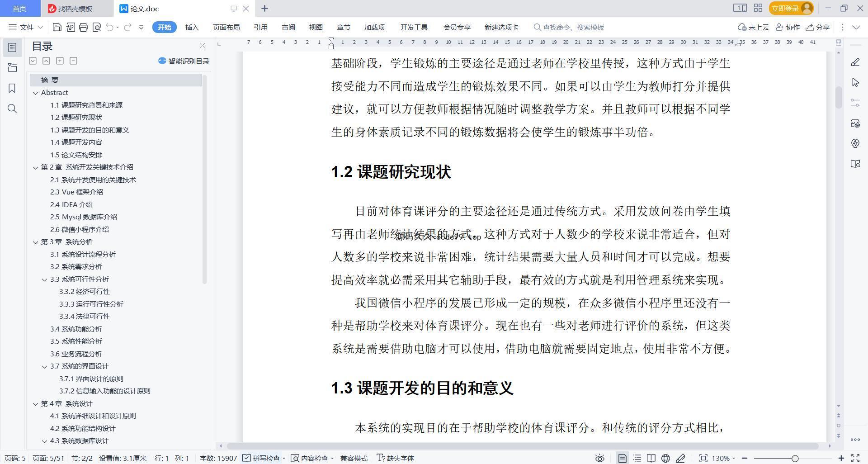Click 未上云 cloud status button

point(753,27)
